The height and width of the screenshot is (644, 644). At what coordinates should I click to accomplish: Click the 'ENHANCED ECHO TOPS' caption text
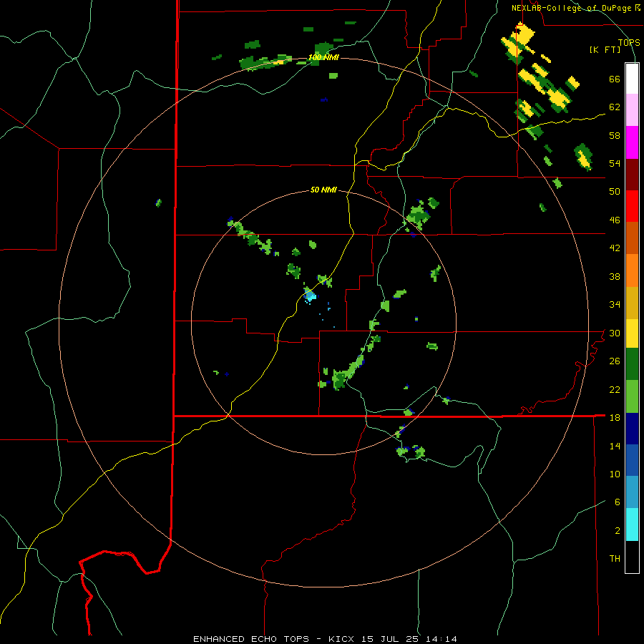251,639
